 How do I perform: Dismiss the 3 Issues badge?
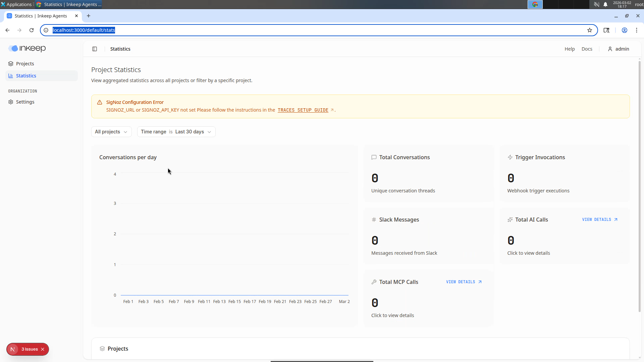(x=43, y=349)
